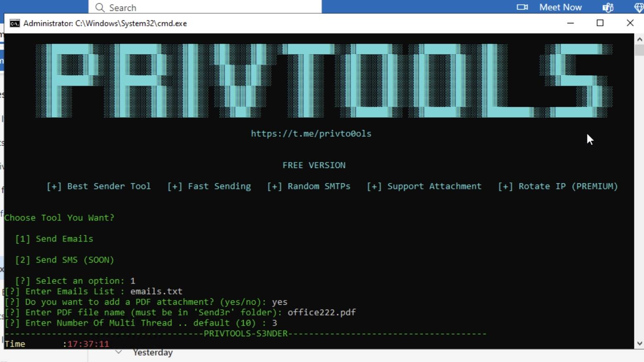Click the cmd.exe icon in the title bar
644x362 pixels.
click(x=15, y=23)
